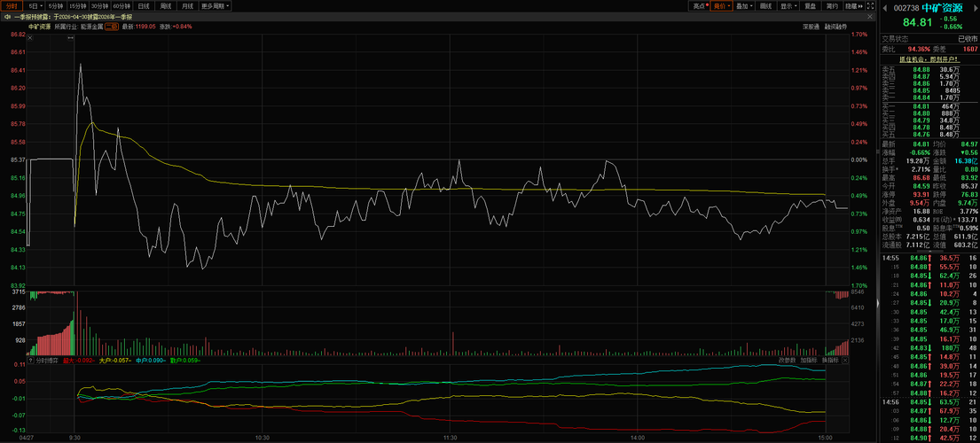This screenshot has height=443, width=980.
Task: Switch to the 60分钟 chart period
Action: [x=122, y=5]
